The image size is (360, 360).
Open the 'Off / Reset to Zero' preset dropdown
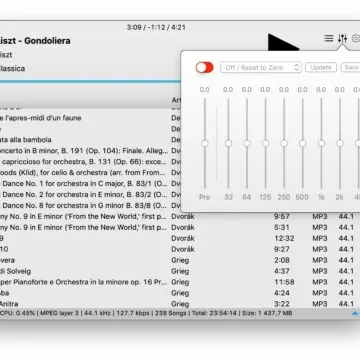click(261, 68)
